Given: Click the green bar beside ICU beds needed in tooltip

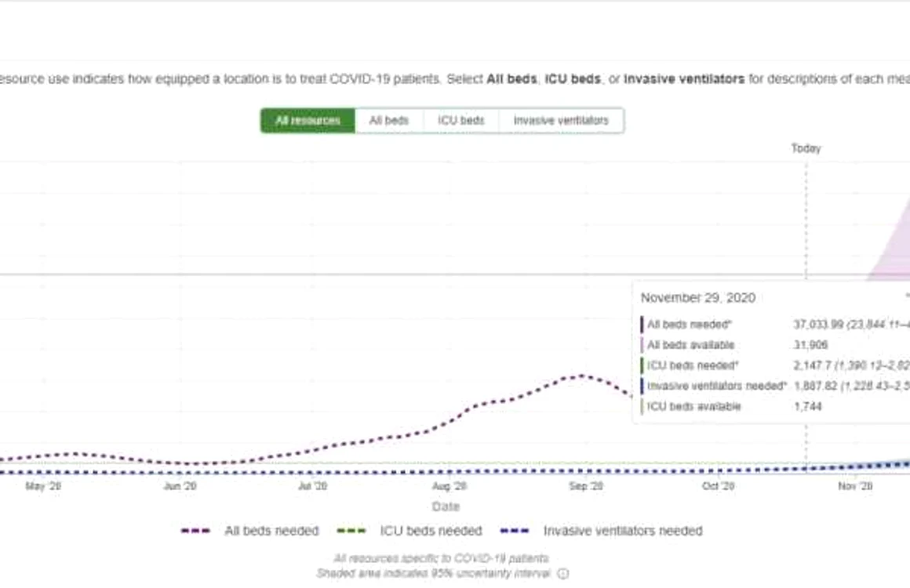Looking at the screenshot, I should click(x=642, y=366).
